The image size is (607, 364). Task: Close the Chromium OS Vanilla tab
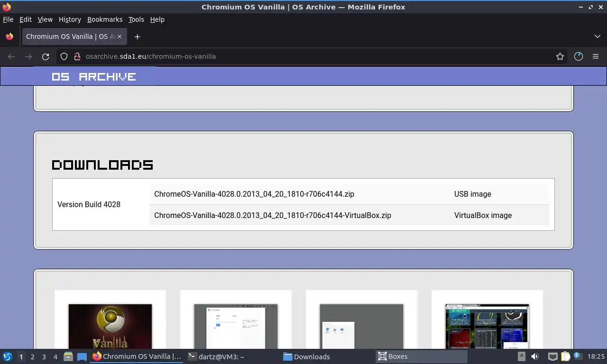click(x=120, y=36)
